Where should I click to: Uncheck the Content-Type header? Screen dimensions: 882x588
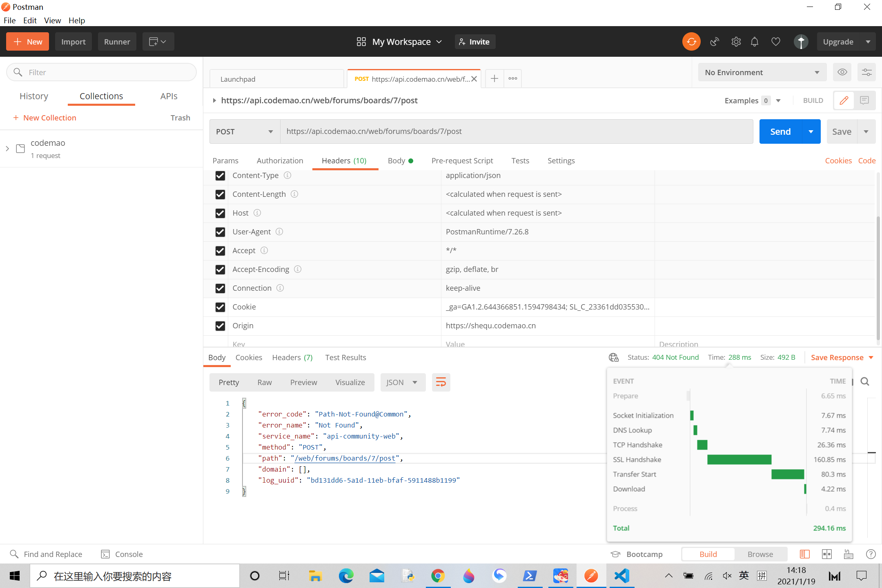pos(220,176)
